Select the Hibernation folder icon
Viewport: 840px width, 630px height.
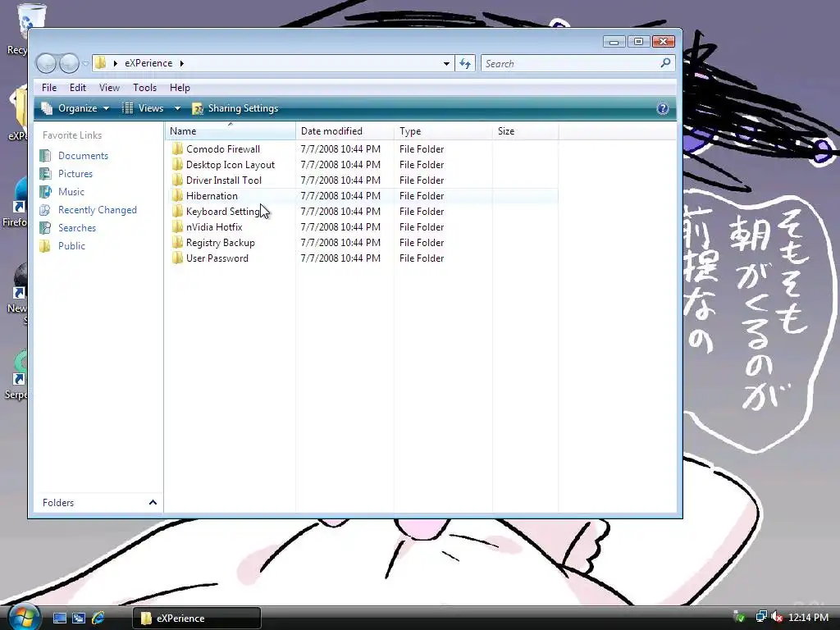(x=177, y=195)
